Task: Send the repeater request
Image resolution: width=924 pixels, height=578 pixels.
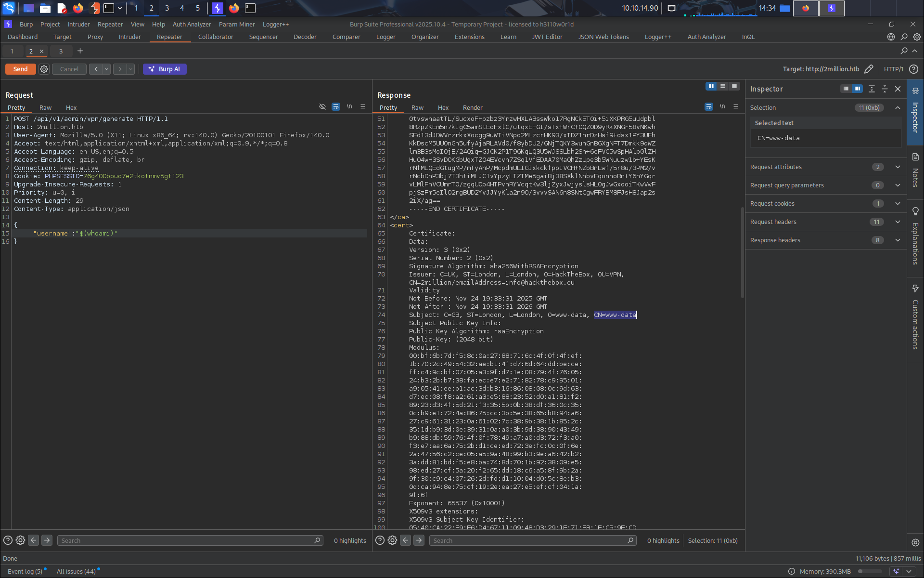Action: click(x=20, y=69)
